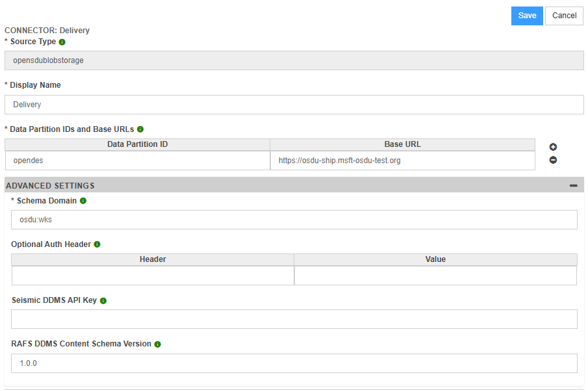
Task: Click the Source Type field
Action: click(x=294, y=60)
